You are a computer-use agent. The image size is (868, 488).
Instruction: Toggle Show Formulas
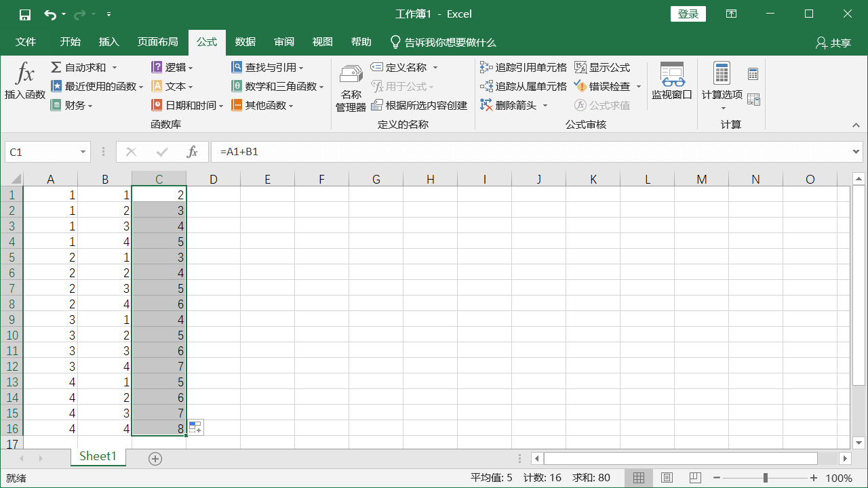580,68
